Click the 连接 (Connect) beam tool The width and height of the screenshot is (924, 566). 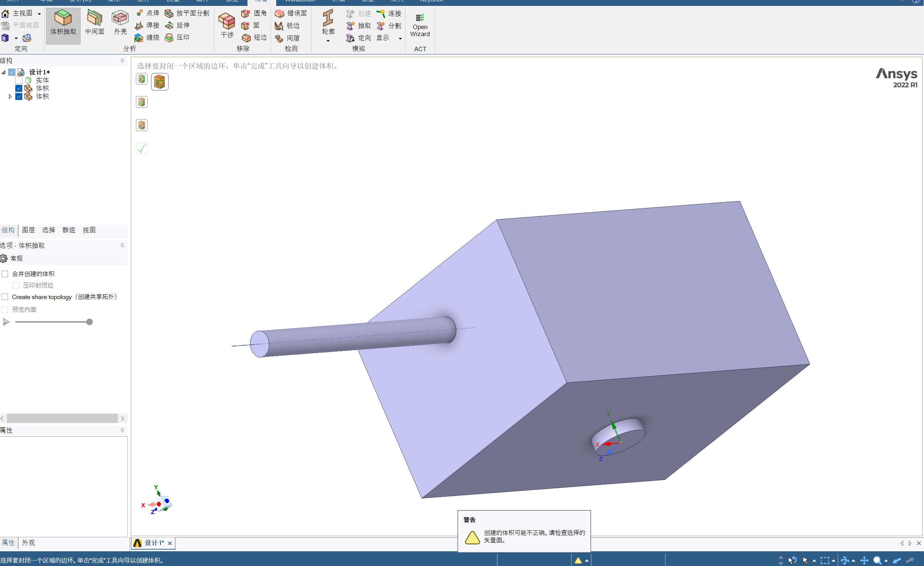389,14
